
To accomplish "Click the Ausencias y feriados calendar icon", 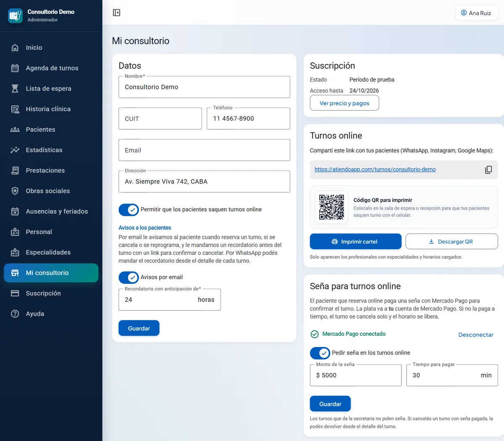I will [15, 211].
